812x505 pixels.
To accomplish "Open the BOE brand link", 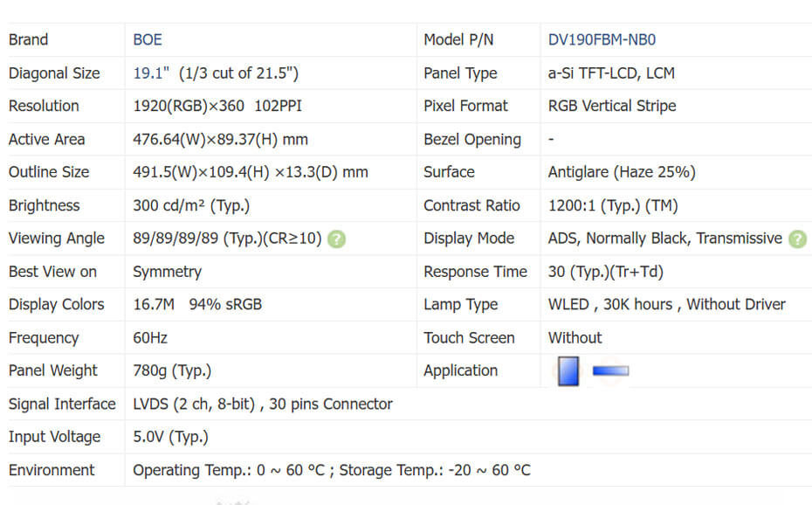I will tap(148, 39).
